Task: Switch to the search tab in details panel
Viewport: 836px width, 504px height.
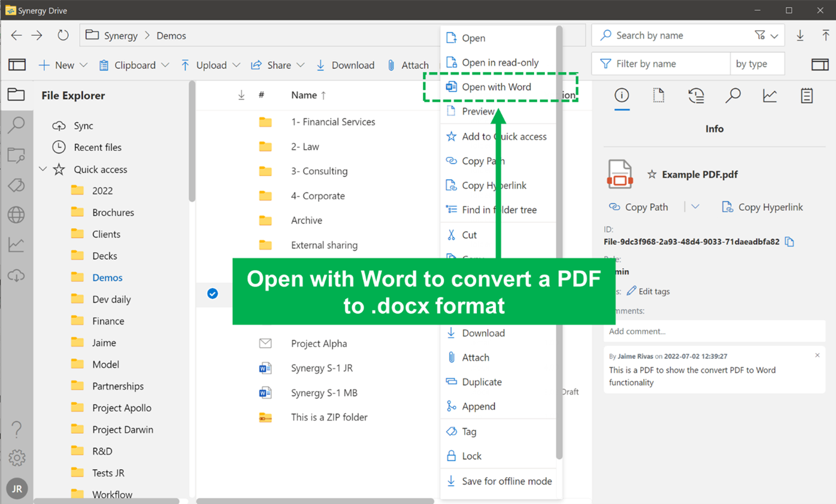Action: pyautogui.click(x=733, y=95)
